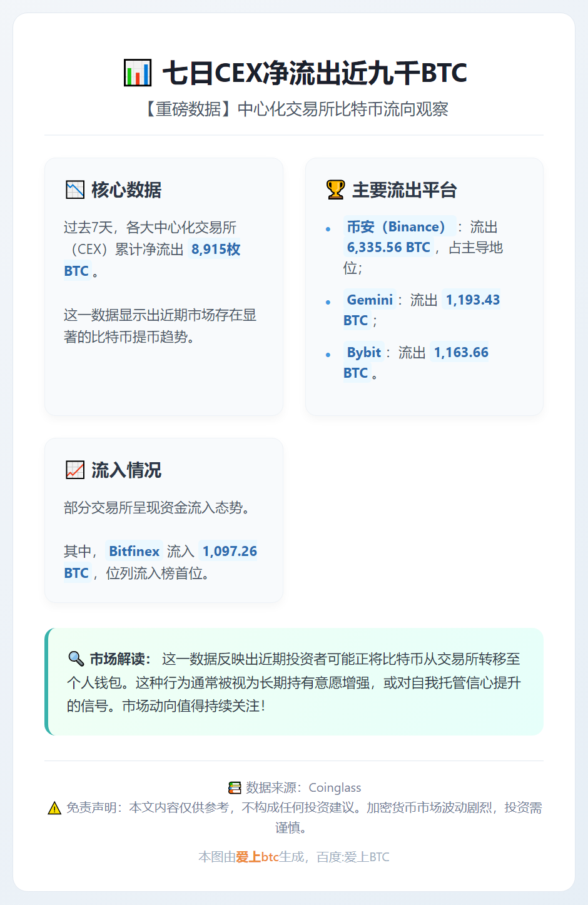Click the uptrend chart icon beside 流入情况

[75, 470]
